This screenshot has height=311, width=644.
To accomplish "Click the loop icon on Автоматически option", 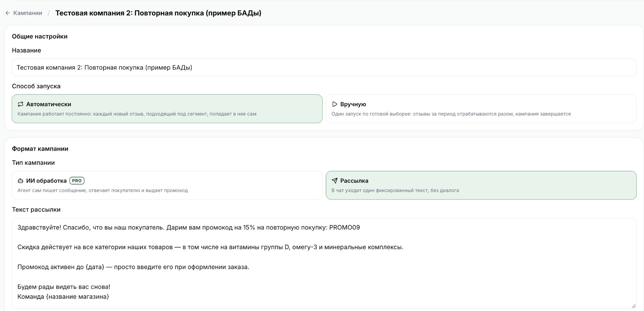I will point(21,104).
